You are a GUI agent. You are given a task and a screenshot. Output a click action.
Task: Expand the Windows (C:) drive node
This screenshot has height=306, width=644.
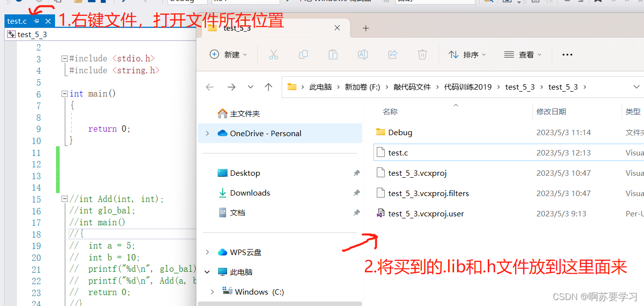(x=212, y=292)
